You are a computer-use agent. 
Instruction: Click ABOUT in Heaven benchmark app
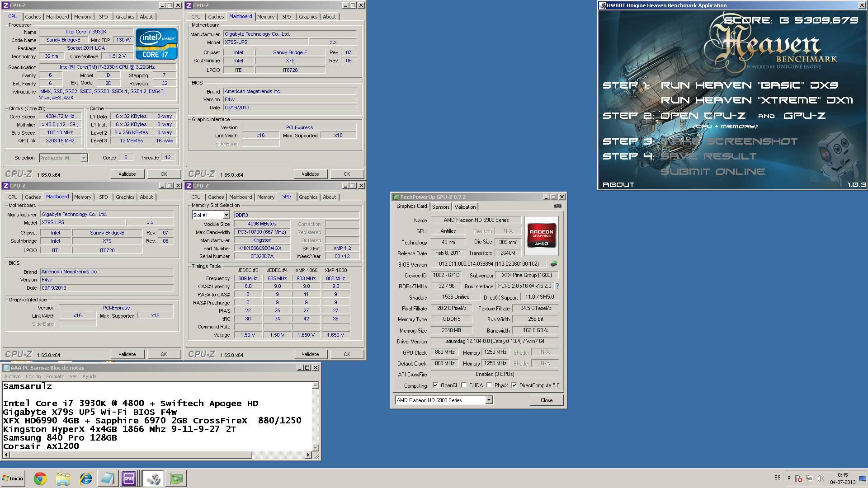click(618, 185)
